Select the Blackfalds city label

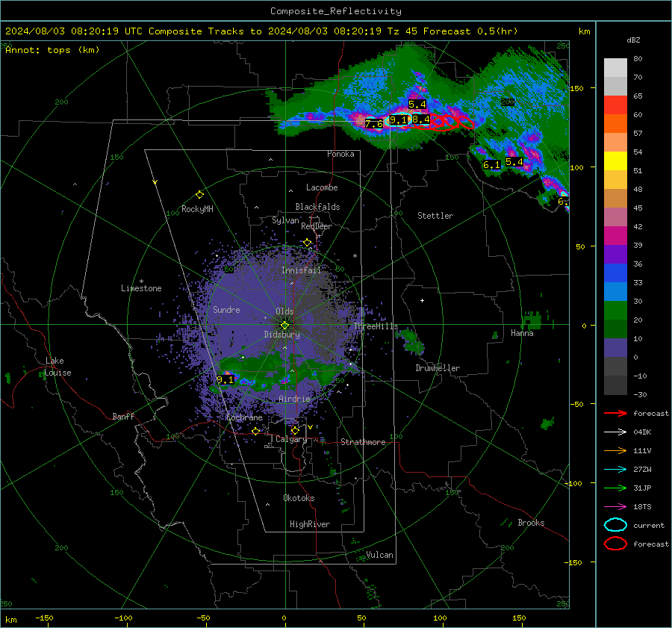click(317, 207)
